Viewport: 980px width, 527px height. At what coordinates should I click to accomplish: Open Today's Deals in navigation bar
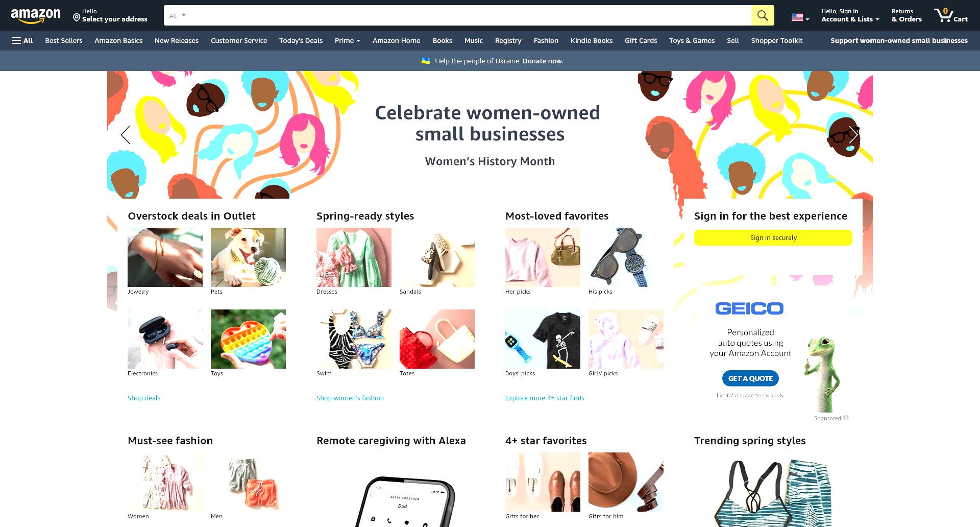pos(301,40)
